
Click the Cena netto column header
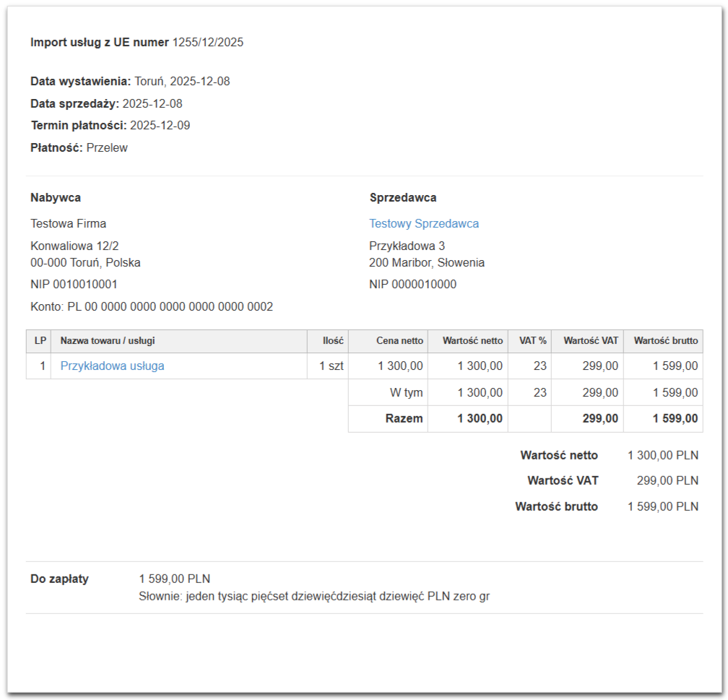399,341
